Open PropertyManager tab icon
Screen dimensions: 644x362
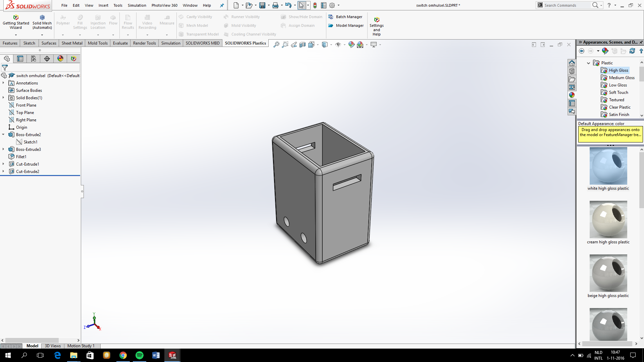point(20,59)
